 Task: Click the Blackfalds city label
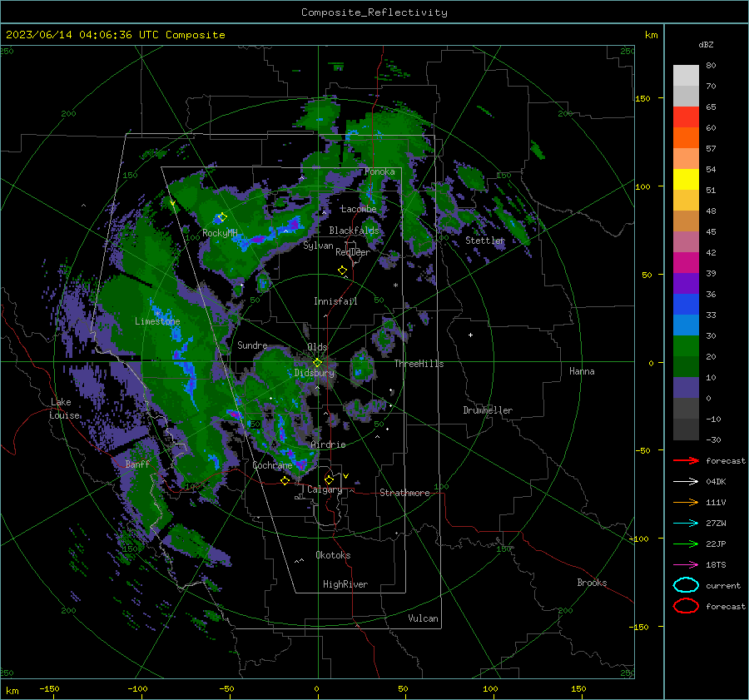pos(354,231)
